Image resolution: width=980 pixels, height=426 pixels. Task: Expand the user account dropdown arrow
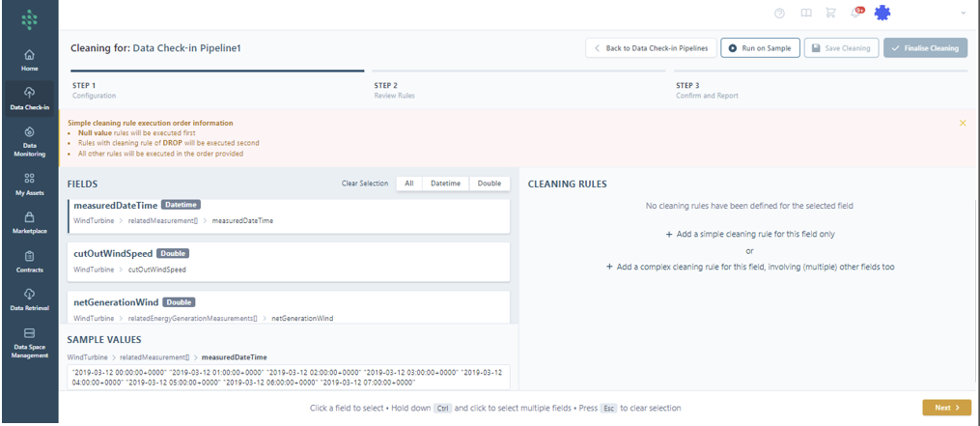963,13
